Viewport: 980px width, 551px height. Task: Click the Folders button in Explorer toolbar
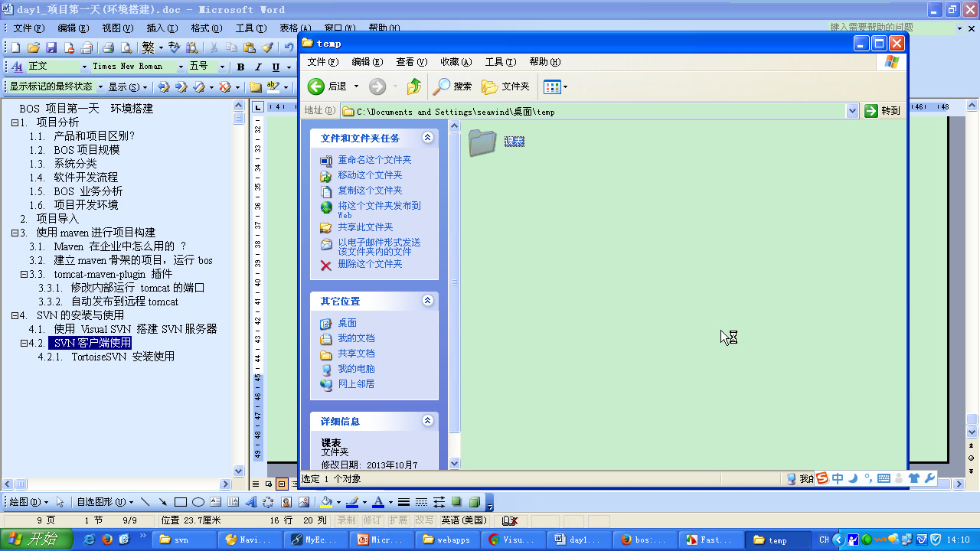coord(505,86)
